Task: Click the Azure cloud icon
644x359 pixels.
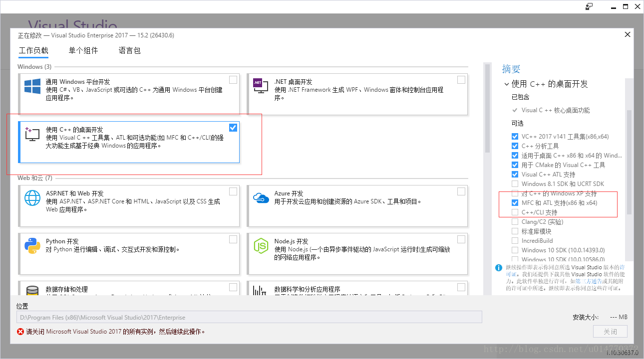Action: (261, 198)
